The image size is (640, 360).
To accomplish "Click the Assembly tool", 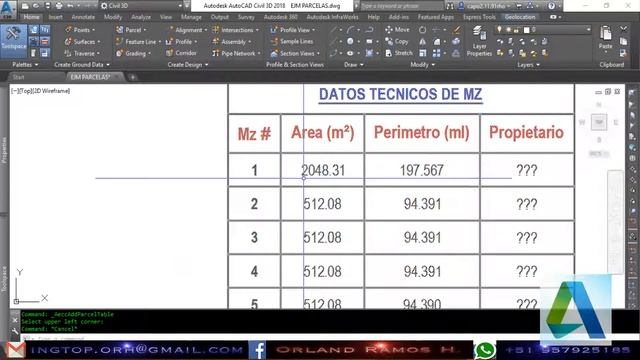I will point(231,42).
